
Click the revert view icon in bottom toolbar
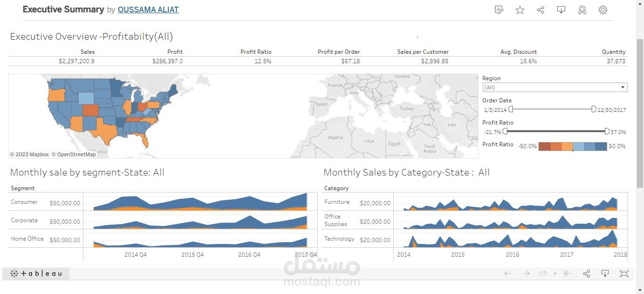[x=568, y=274]
